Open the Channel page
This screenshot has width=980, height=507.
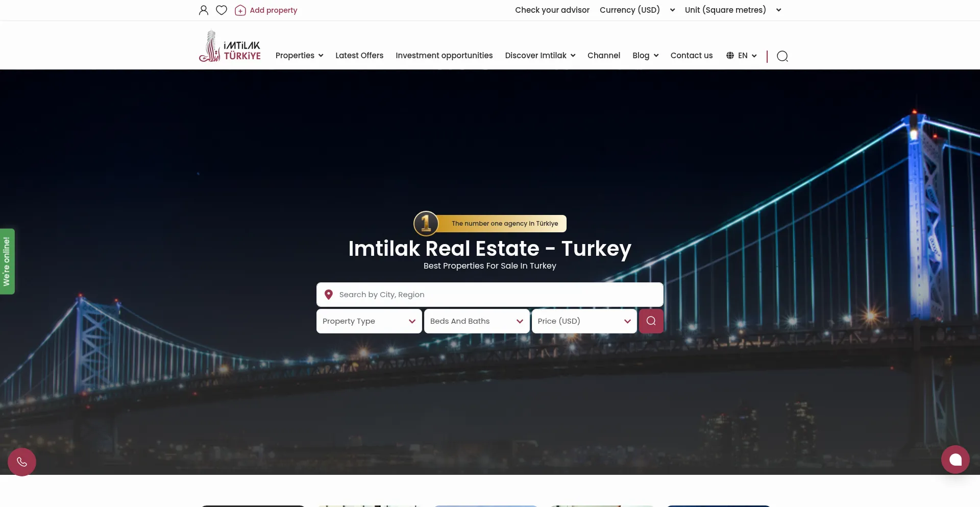604,56
